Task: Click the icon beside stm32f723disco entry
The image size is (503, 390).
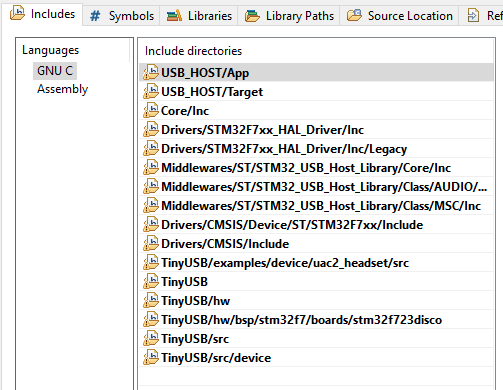Action: coord(151,319)
